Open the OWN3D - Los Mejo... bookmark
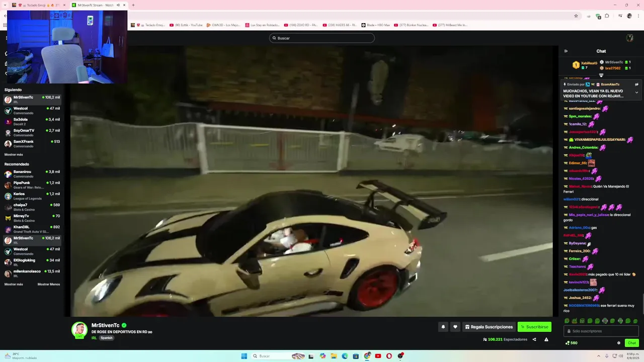This screenshot has height=362, width=644. [224, 25]
